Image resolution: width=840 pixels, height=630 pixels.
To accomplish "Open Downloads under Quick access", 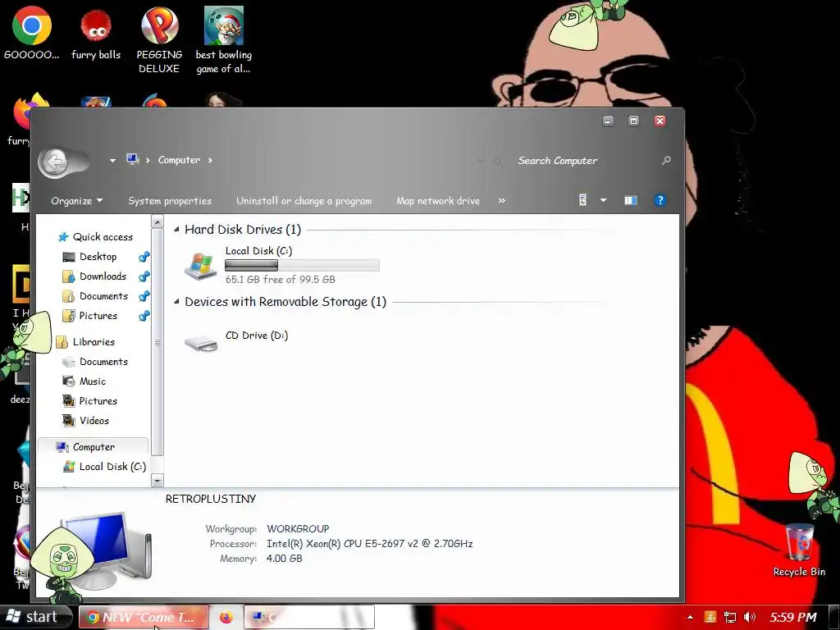I will (95, 276).
